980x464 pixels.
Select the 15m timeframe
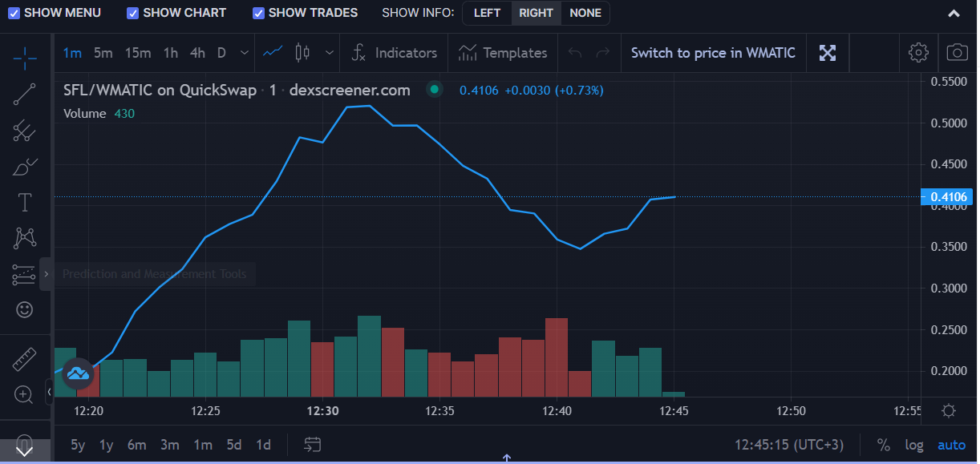pyautogui.click(x=138, y=53)
